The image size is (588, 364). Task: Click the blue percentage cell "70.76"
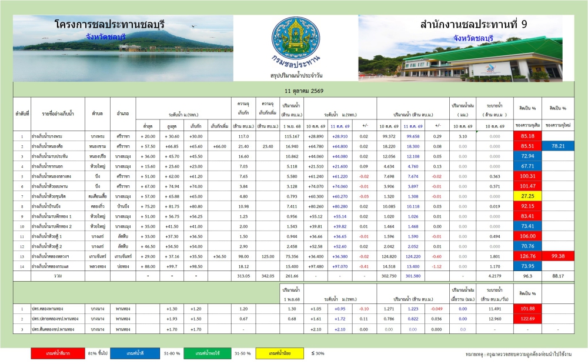tap(527, 246)
